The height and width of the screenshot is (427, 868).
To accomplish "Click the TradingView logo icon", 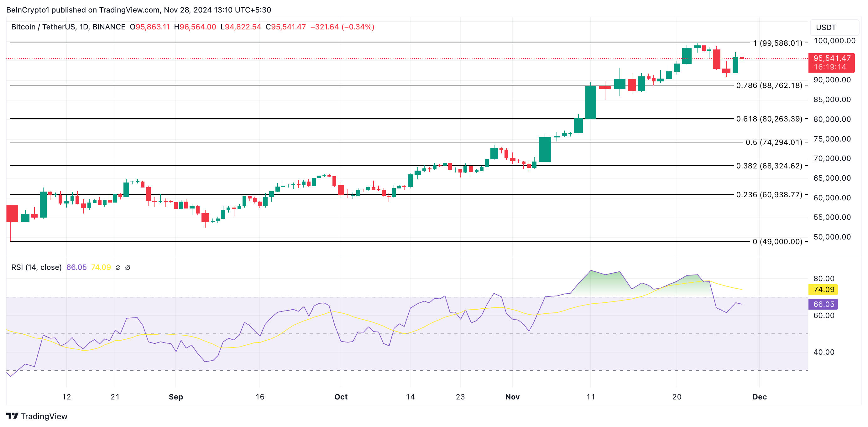I will pos(12,416).
